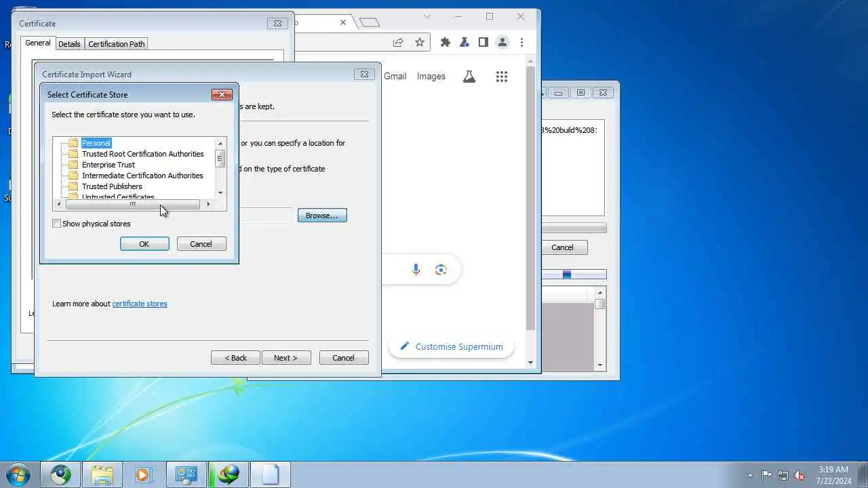This screenshot has width=868, height=488.
Task: Select the Personal certificate store folder
Action: point(96,143)
